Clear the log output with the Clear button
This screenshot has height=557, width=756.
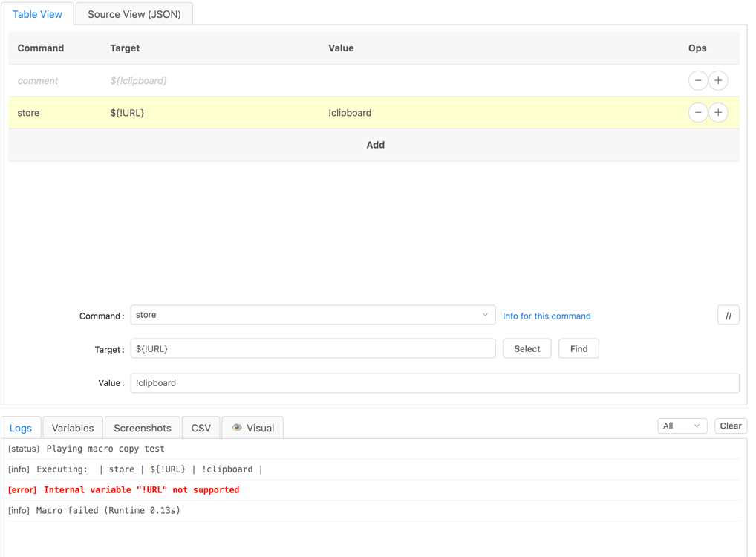[x=730, y=426]
